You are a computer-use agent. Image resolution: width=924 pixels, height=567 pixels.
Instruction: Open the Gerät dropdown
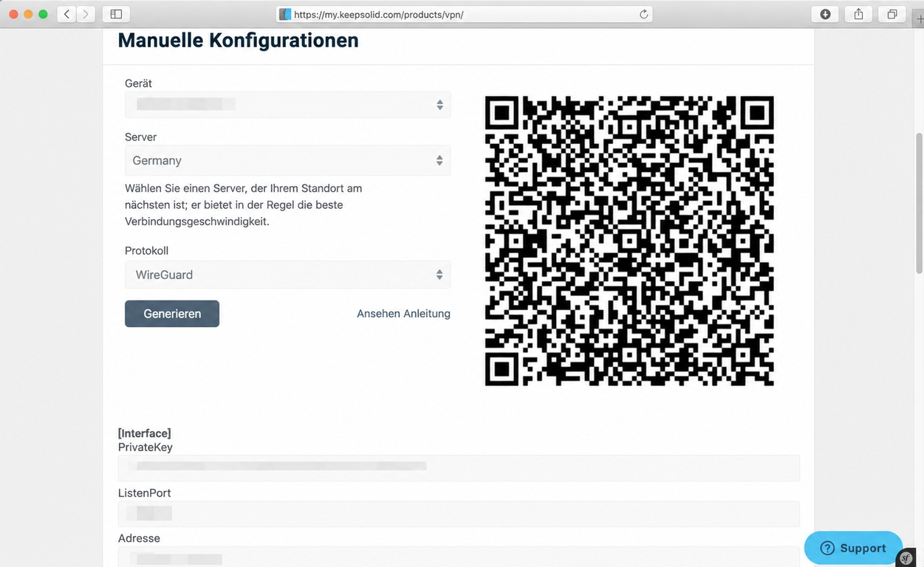click(287, 105)
